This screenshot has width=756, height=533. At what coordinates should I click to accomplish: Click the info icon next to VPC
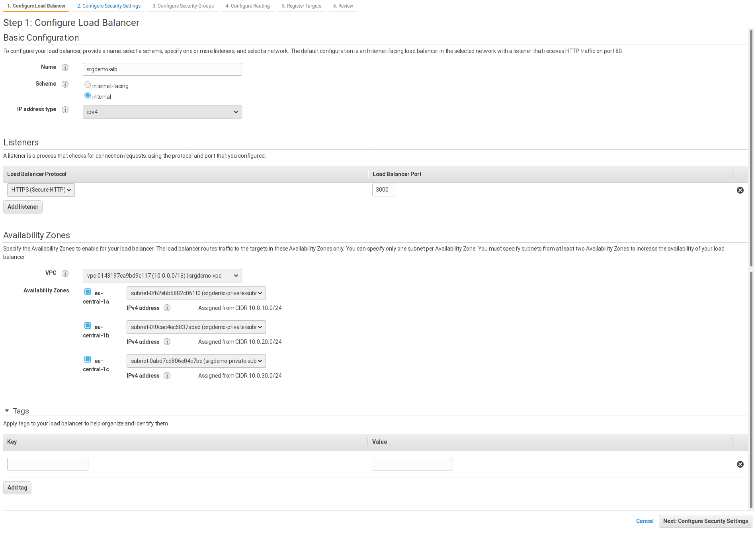pos(65,274)
